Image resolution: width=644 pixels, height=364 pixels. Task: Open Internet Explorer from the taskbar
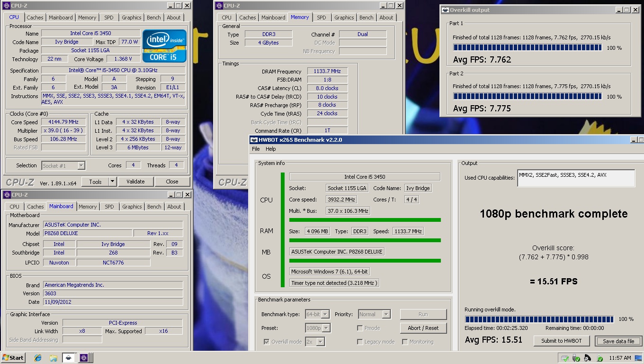point(38,358)
